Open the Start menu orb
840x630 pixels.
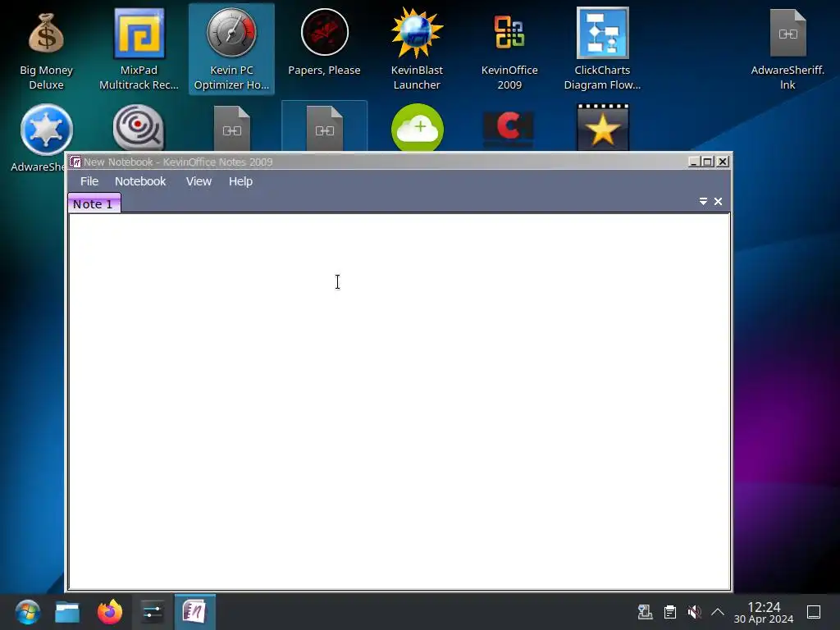[x=27, y=612]
